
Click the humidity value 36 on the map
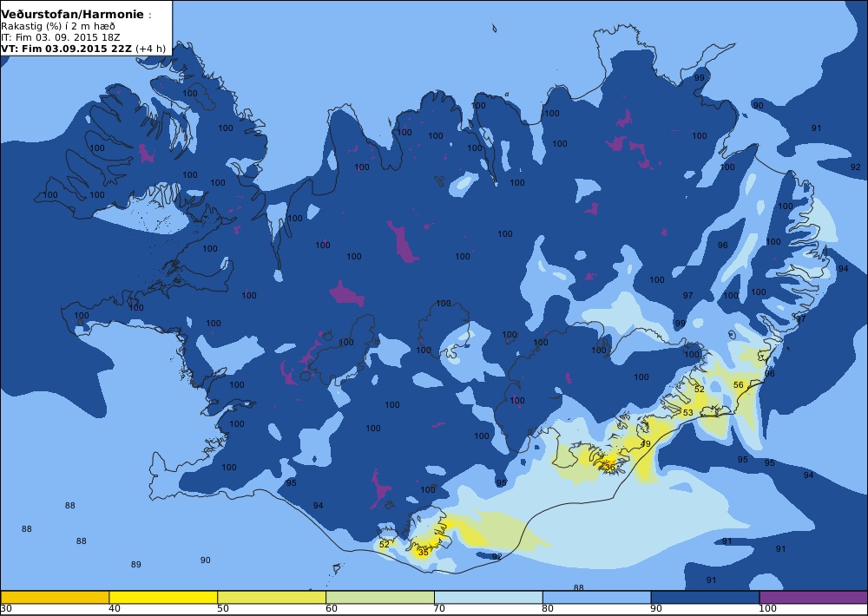(609, 467)
